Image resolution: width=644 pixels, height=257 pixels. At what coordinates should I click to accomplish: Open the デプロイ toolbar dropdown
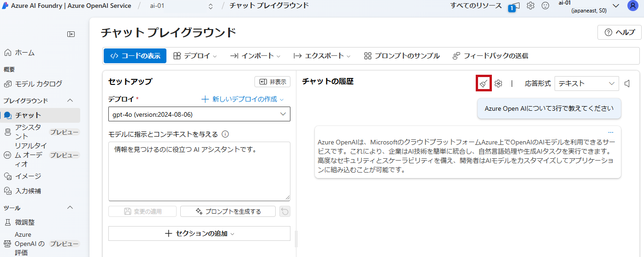[x=195, y=56]
